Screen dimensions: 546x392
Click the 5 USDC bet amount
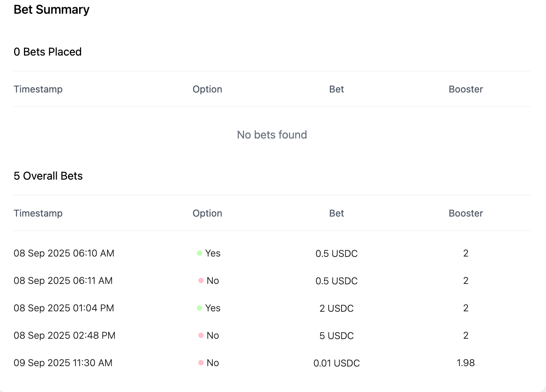[x=337, y=336]
